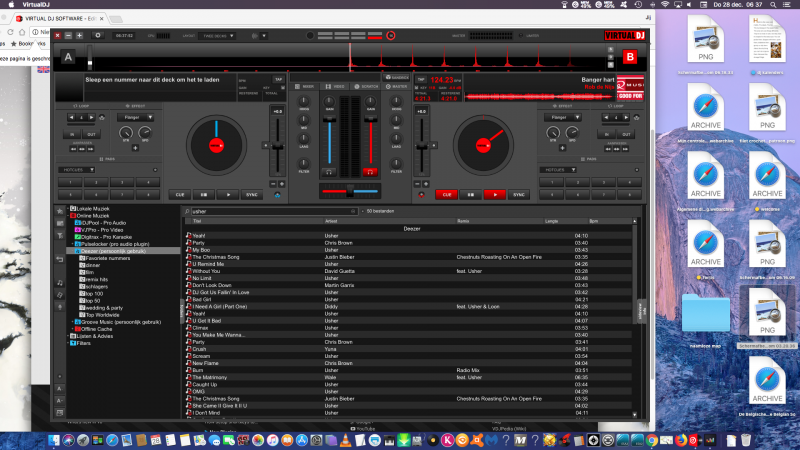This screenshot has width=800, height=450.
Task: Switch to the MIXER tab
Action: [x=305, y=87]
